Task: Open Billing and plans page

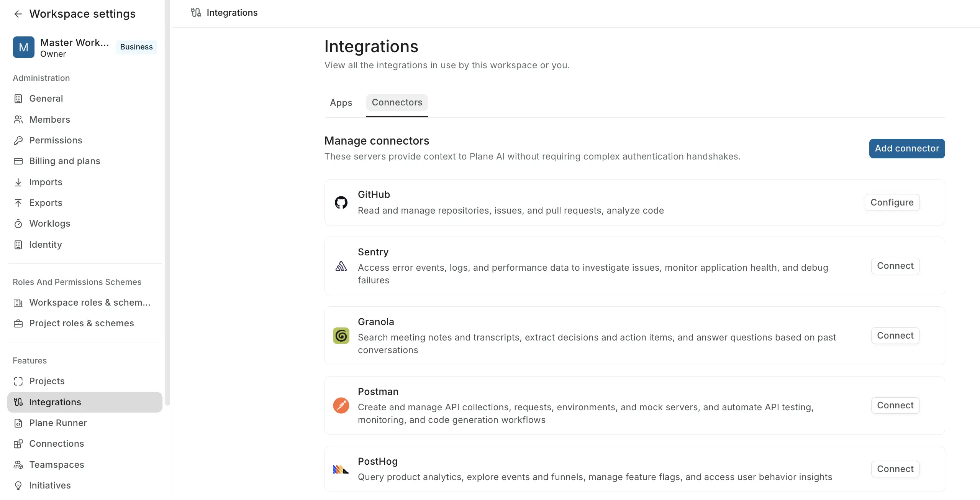Action: click(x=85, y=161)
